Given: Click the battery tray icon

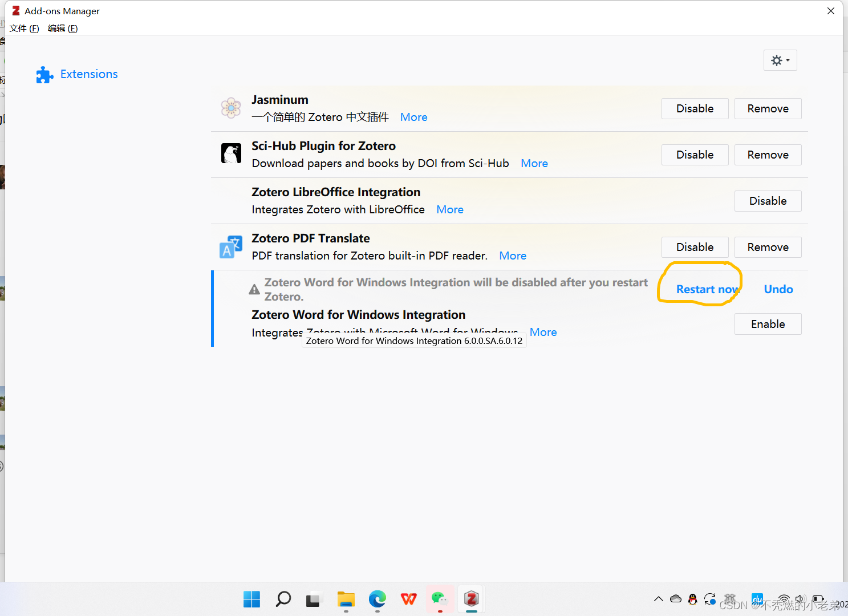Looking at the screenshot, I should 818,599.
